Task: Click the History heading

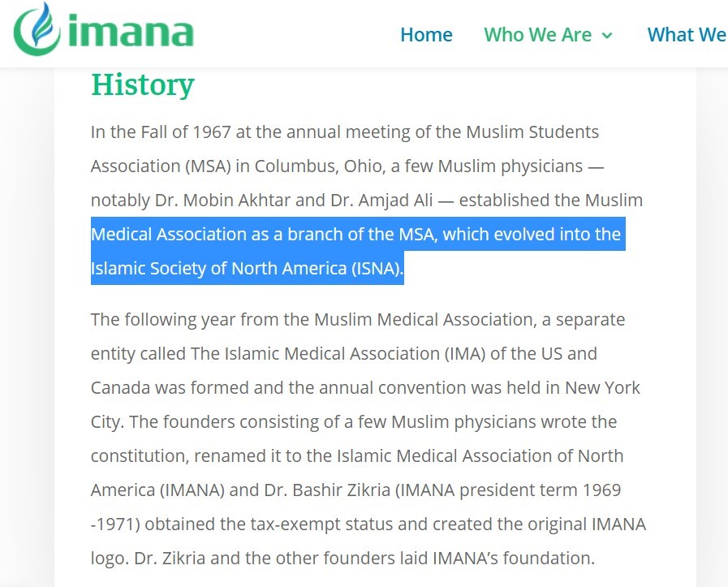Action: 143,84
